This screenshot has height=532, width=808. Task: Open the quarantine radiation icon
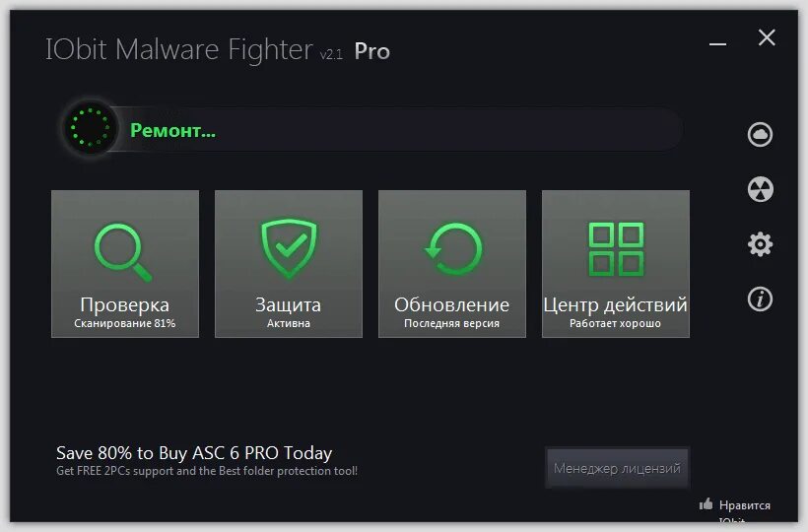[760, 189]
